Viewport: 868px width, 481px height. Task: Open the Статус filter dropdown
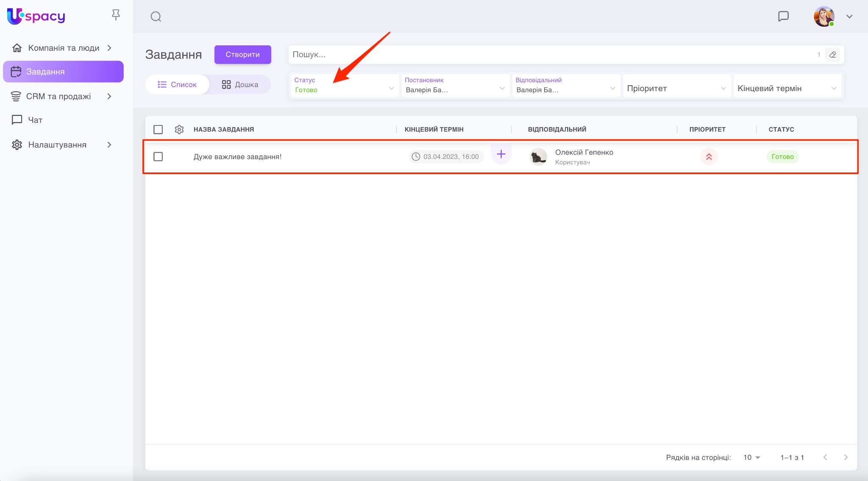(x=344, y=85)
